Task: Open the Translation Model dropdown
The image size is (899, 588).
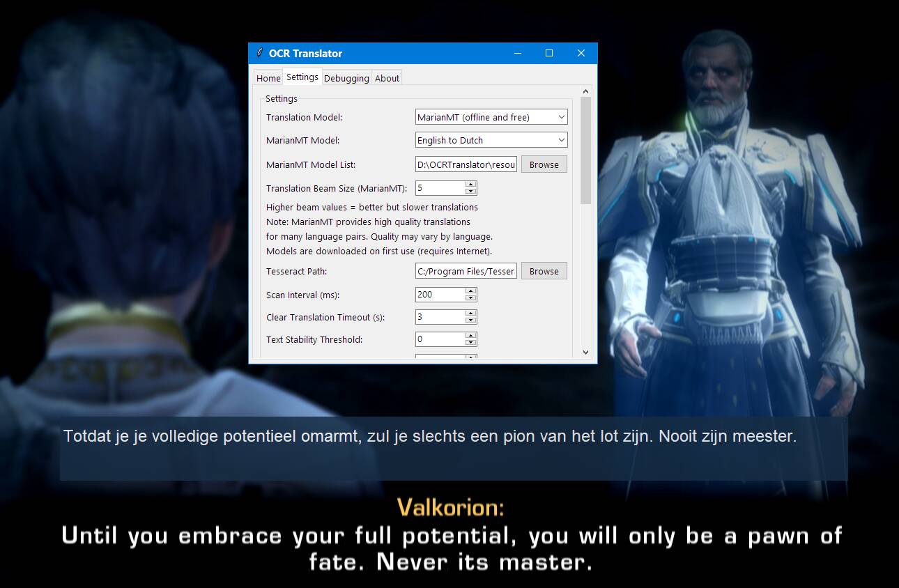Action: [491, 117]
